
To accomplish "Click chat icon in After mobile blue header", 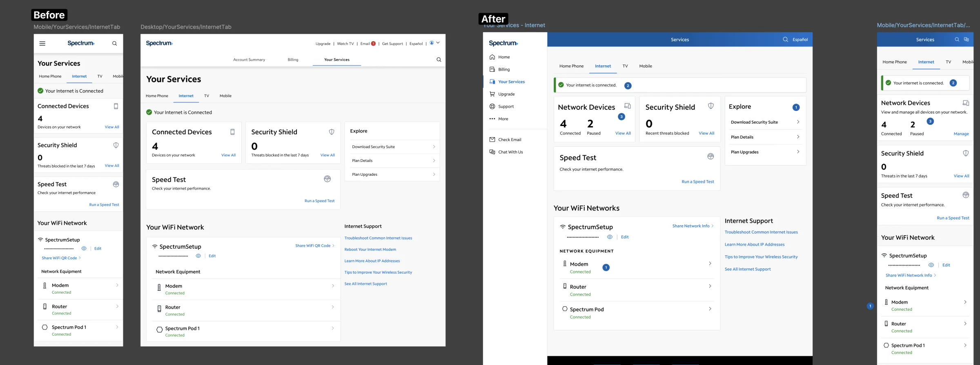I will pos(966,40).
